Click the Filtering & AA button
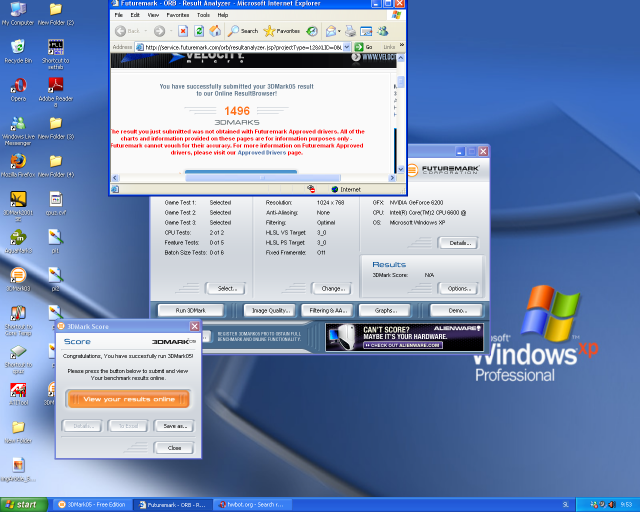640x512 pixels. click(328, 311)
